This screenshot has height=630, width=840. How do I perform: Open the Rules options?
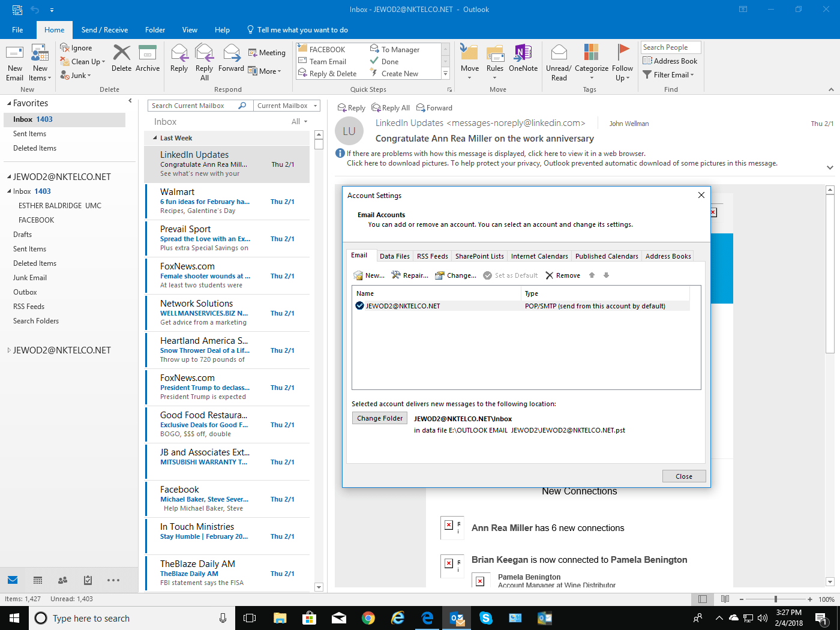coord(494,62)
